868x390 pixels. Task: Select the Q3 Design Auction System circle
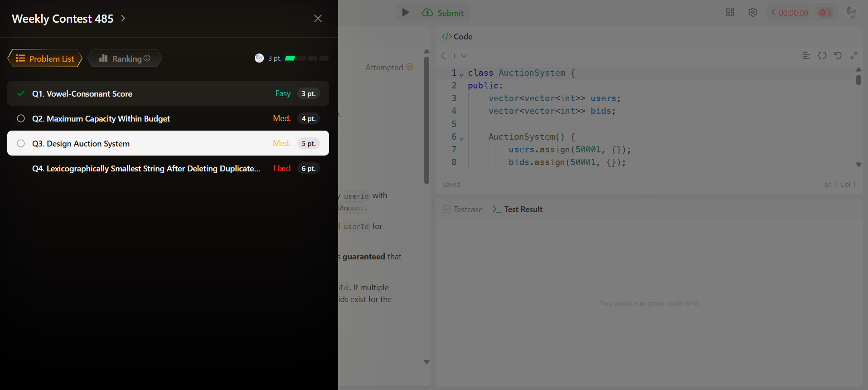point(21,143)
